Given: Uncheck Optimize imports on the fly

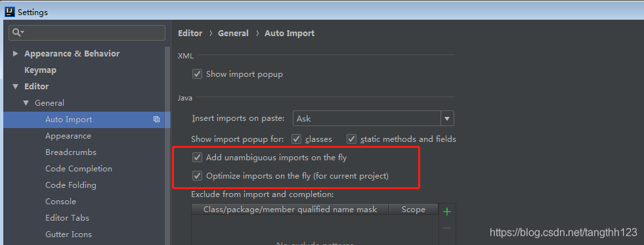Looking at the screenshot, I should click(198, 176).
